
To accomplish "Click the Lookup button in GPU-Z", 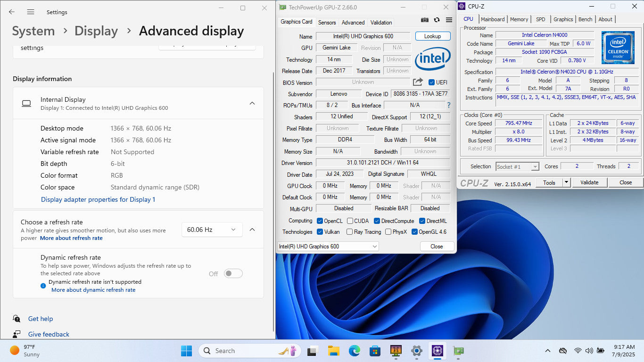I will point(432,36).
